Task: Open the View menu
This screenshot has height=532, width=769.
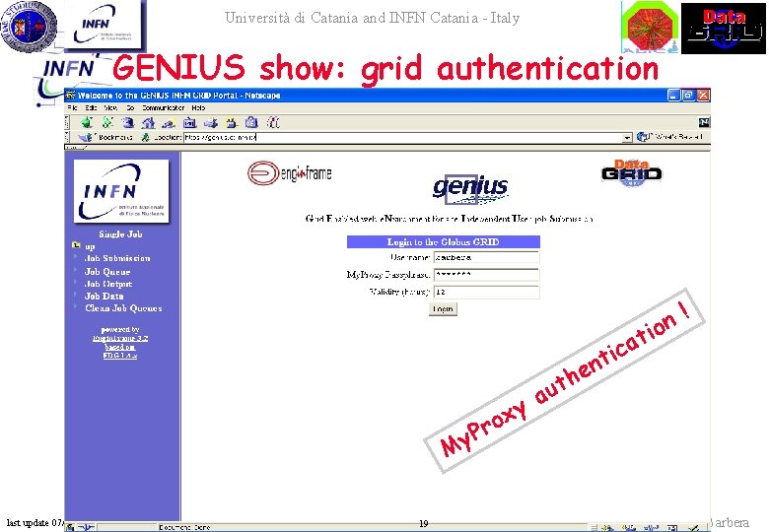Action: coord(110,107)
